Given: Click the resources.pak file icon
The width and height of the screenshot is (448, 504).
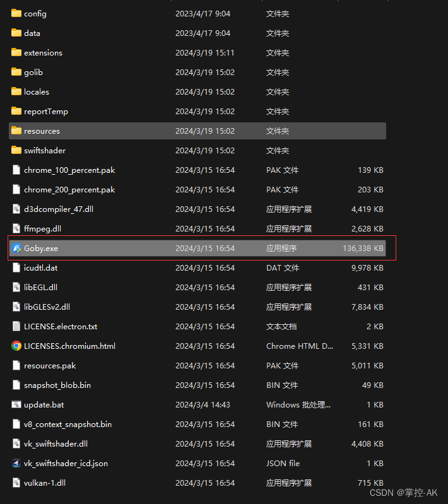Looking at the screenshot, I should tap(16, 365).
